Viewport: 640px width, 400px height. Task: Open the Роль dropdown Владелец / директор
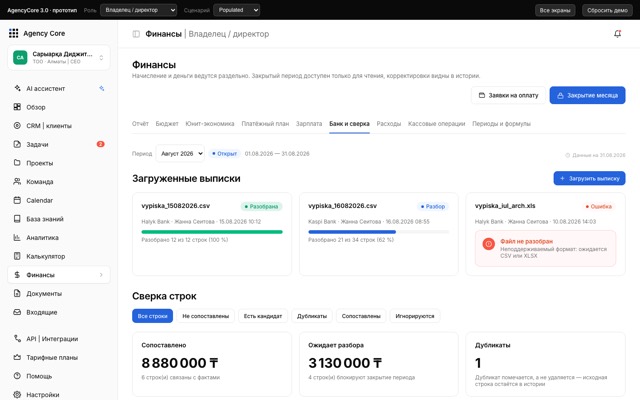[139, 10]
